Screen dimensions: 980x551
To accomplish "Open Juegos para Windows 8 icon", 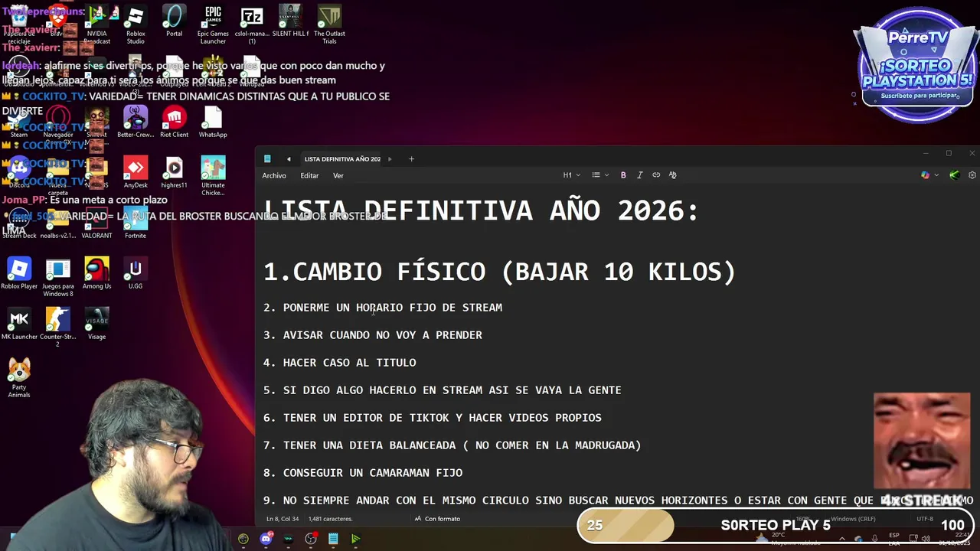I will [x=58, y=278].
